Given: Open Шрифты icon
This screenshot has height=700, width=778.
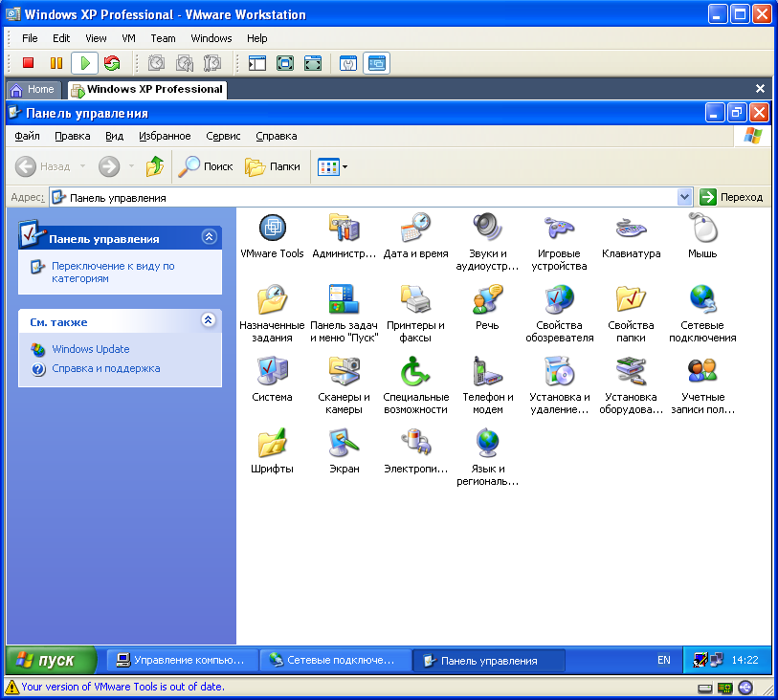Looking at the screenshot, I should pyautogui.click(x=272, y=451).
